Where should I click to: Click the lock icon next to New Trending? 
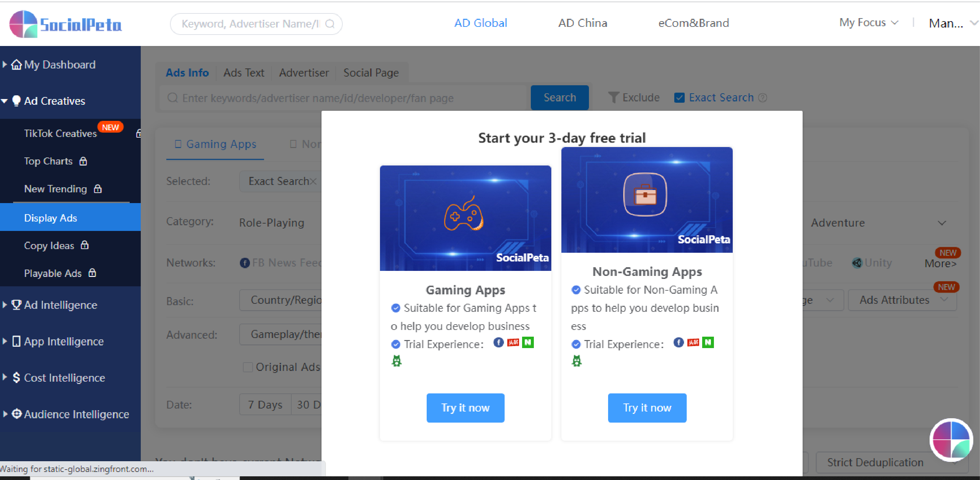coord(98,189)
